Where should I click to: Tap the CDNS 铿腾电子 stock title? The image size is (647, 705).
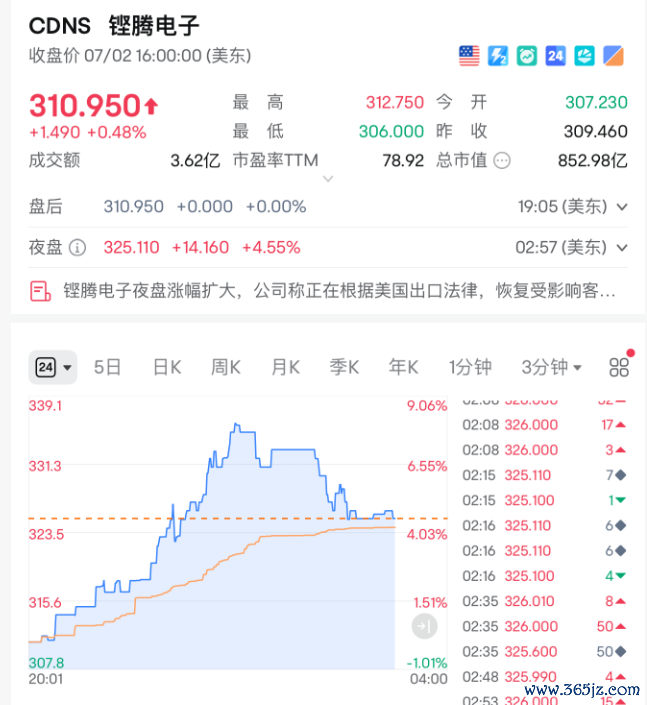tap(114, 26)
